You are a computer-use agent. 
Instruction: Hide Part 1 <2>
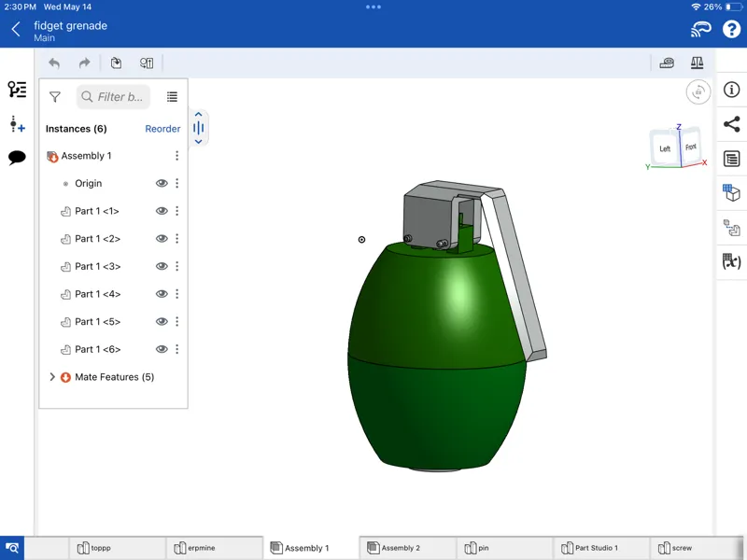click(x=162, y=239)
